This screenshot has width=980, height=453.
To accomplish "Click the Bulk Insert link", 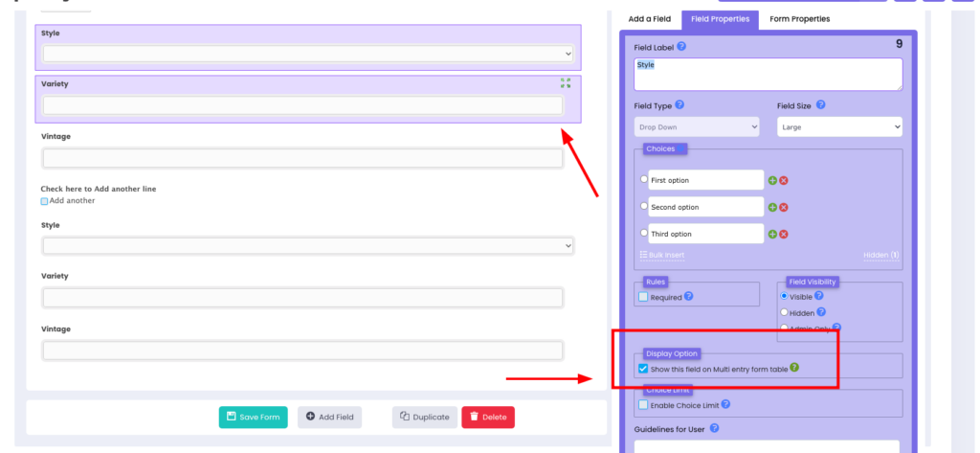I will coord(661,255).
